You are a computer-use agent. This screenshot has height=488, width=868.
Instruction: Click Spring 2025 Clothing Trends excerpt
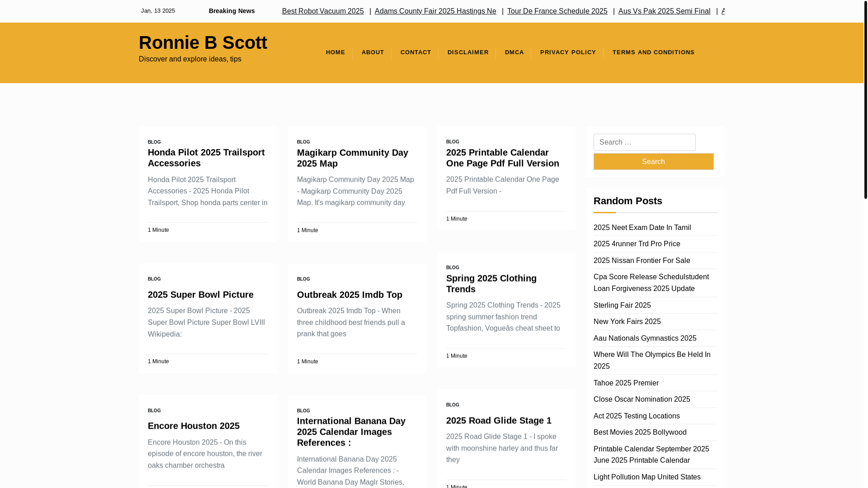(503, 317)
